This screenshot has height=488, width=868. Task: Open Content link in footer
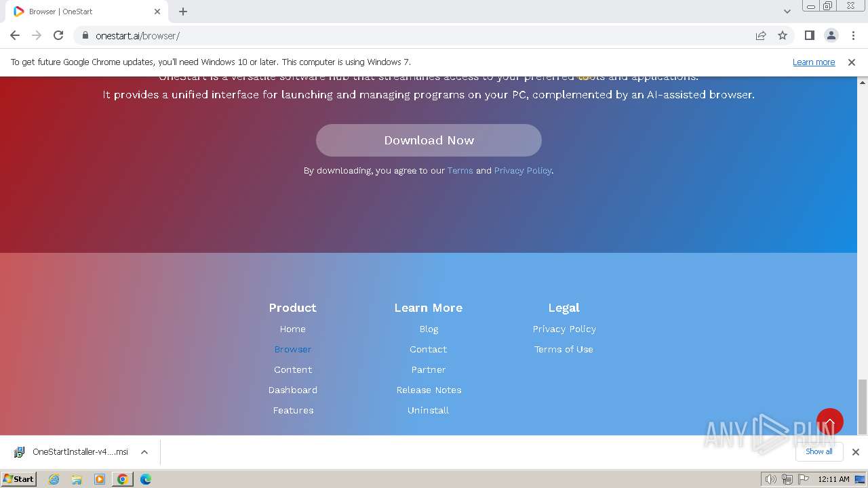tap(293, 370)
